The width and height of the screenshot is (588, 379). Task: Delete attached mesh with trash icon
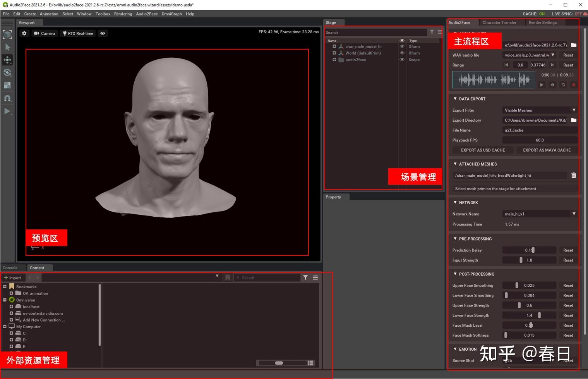point(573,176)
